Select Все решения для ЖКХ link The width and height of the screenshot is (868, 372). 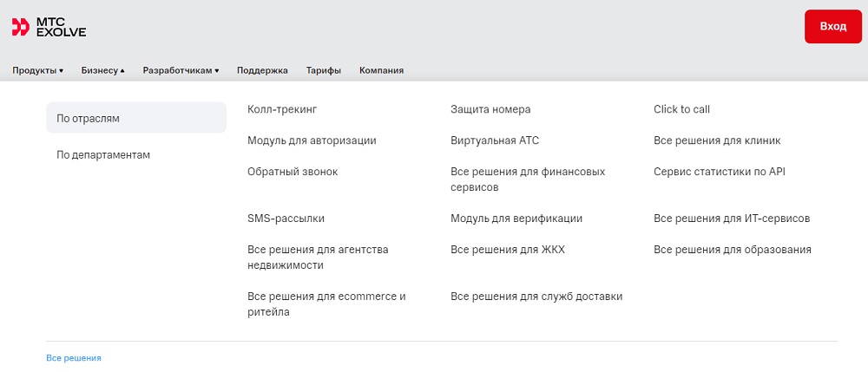point(508,249)
